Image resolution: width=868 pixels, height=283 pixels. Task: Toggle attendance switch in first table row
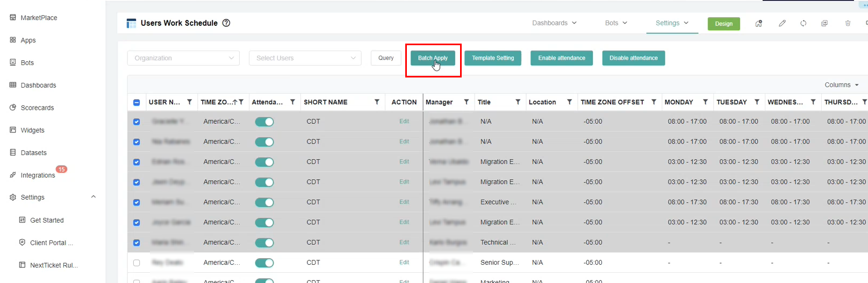tap(264, 122)
